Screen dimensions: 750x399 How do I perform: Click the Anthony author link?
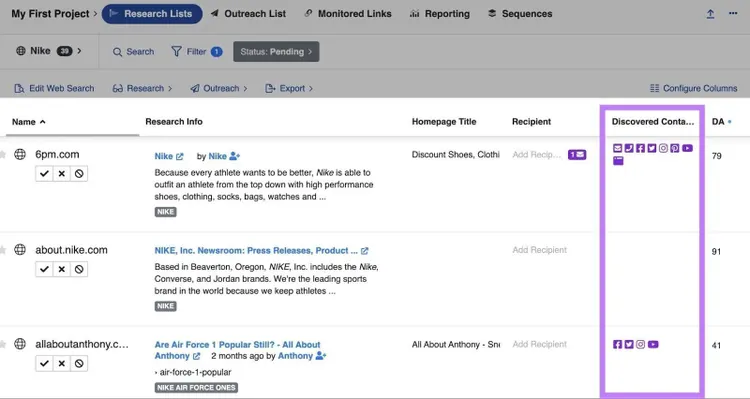coord(295,356)
